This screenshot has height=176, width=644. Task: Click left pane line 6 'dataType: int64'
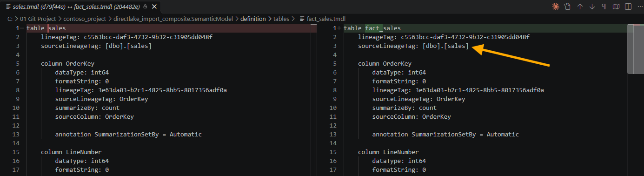coord(82,73)
